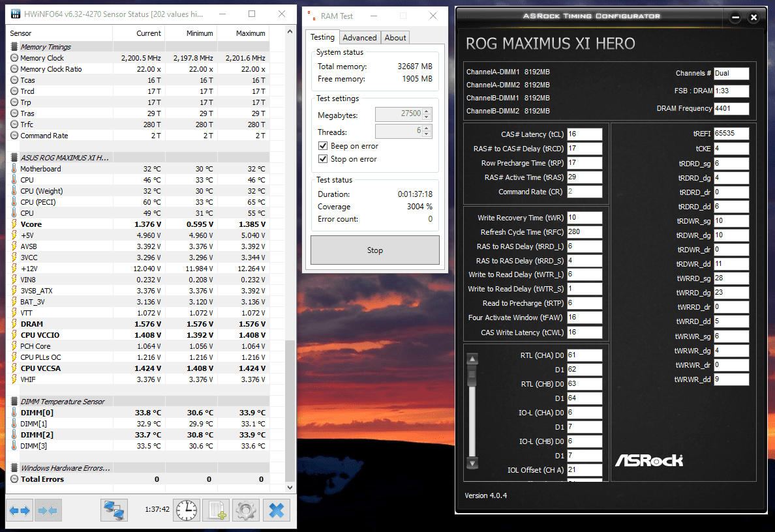Click the blue X icon in HWiNFO toolbar
The image size is (775, 532).
point(277,510)
